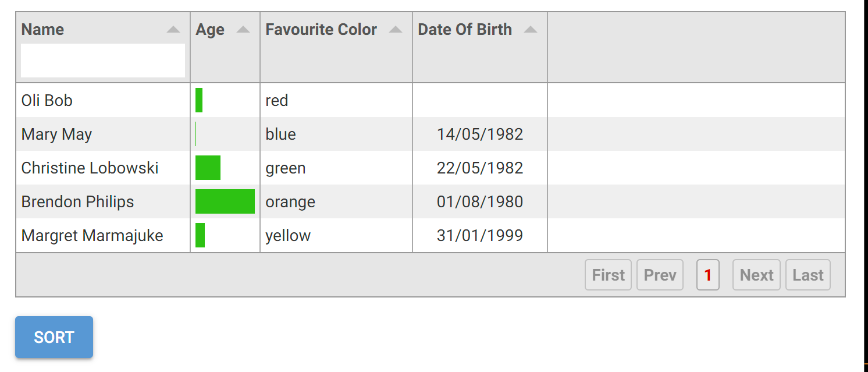Go to the First page
The height and width of the screenshot is (372, 868).
pyautogui.click(x=608, y=275)
